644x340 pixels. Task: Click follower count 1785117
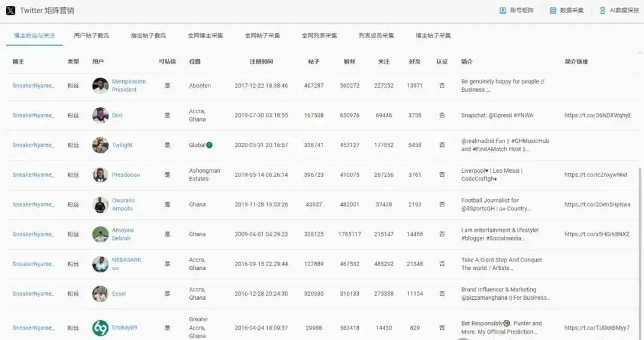pyautogui.click(x=349, y=234)
